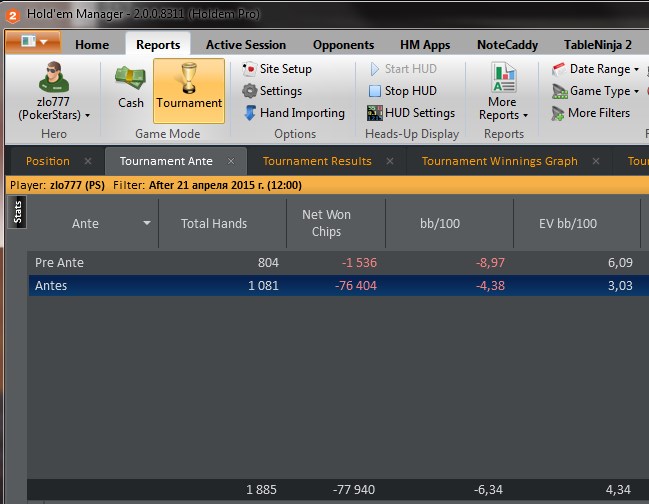
Task: Switch to the Position report tab
Action: tap(48, 161)
